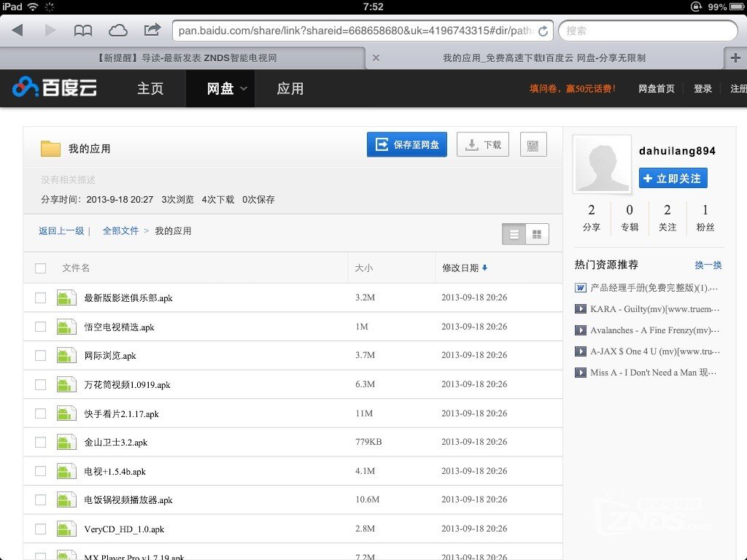The width and height of the screenshot is (747, 560).
Task: Check the box for 网际浏览.apk
Action: tap(41, 355)
